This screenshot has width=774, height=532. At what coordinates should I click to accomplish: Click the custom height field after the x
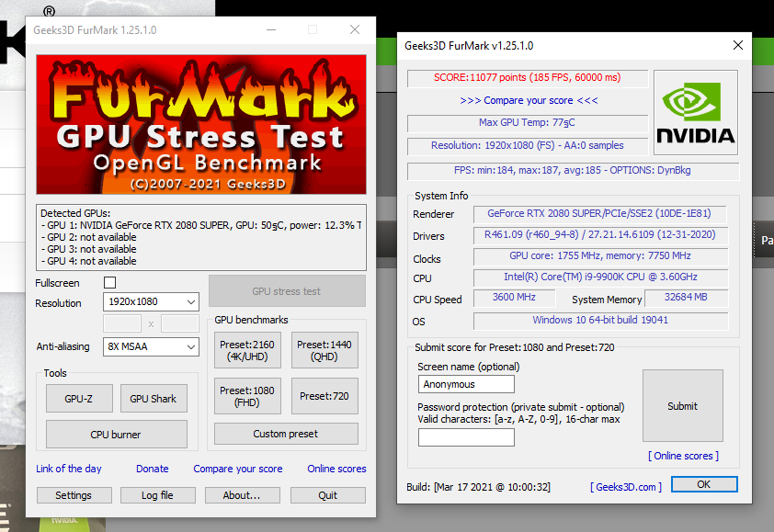click(180, 323)
